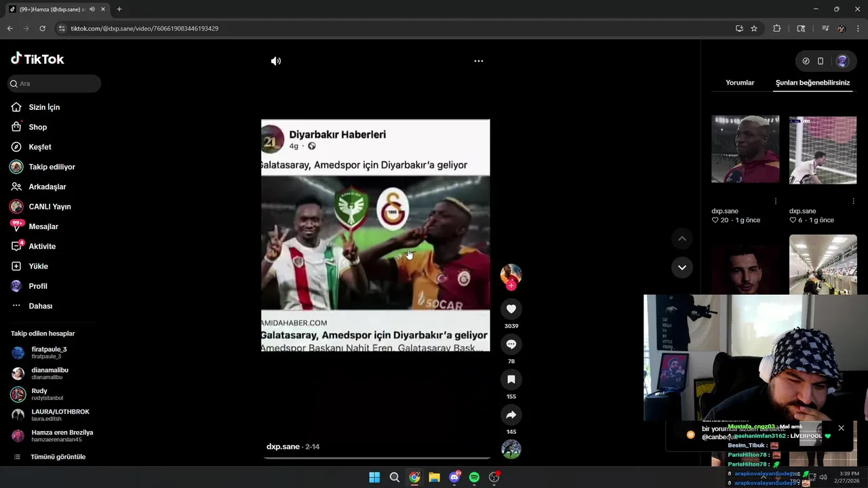Open the goal net recommended video thumbnail
Screen dimensions: 868x488
pos(823,150)
